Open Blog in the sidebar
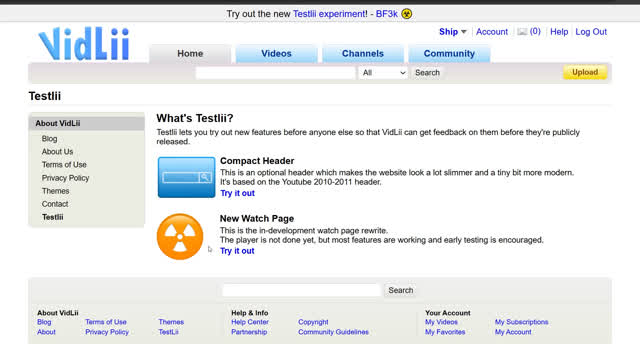The width and height of the screenshot is (640, 360). (x=49, y=139)
